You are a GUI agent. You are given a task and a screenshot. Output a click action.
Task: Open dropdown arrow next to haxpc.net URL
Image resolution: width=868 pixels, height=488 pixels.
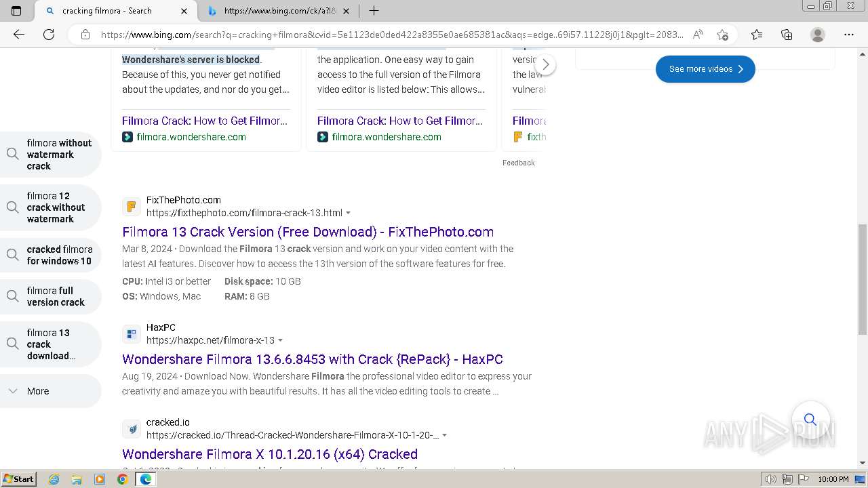click(281, 340)
